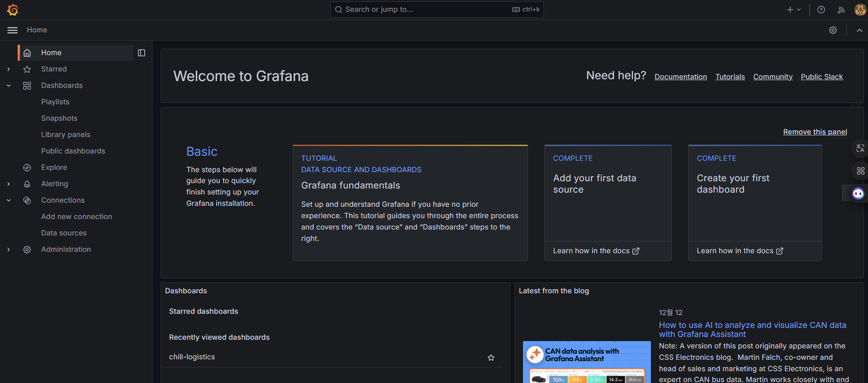Screen dimensions: 868x383
Task: Click the translate extension icon on right edge
Action: click(860, 148)
